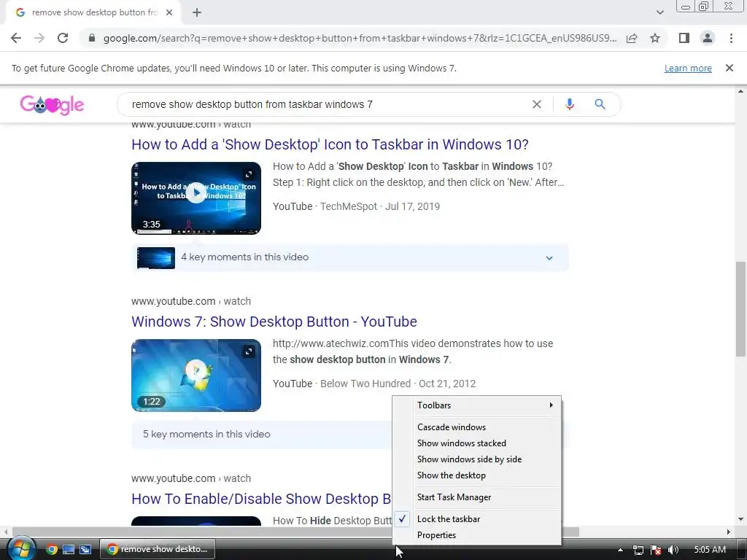
Task: Click the network tray icon
Action: [x=638, y=550]
